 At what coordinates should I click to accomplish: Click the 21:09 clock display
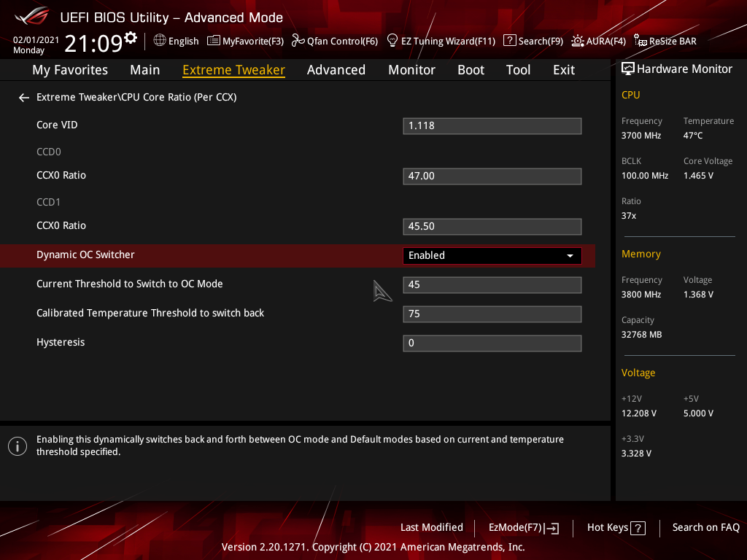pos(93,43)
